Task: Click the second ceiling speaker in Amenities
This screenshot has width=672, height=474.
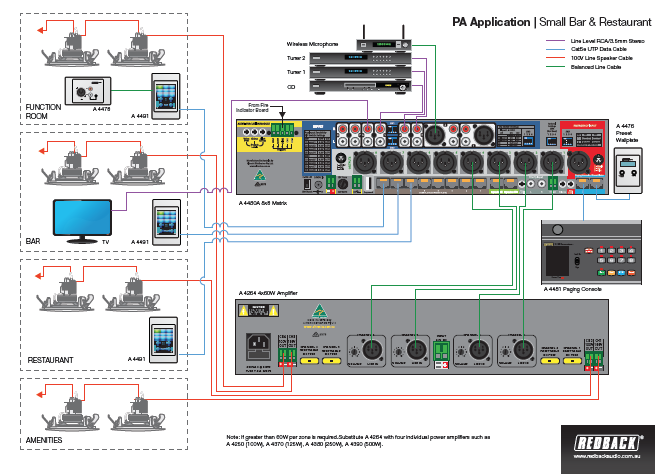Action: point(137,413)
